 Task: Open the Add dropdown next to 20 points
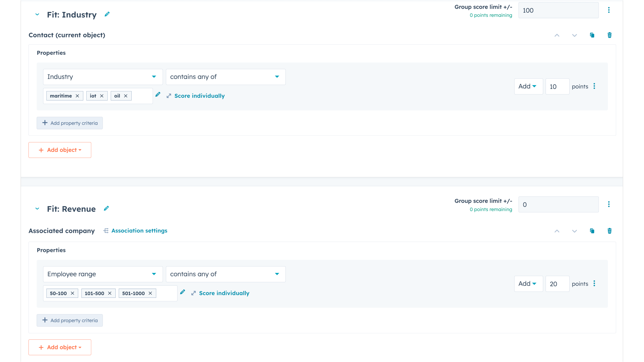point(528,283)
